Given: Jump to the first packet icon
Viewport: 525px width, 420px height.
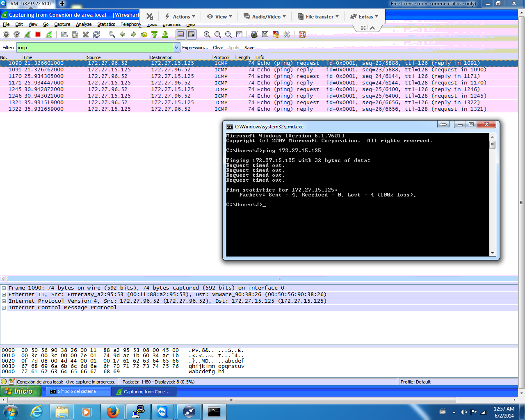Looking at the screenshot, I should 154,34.
